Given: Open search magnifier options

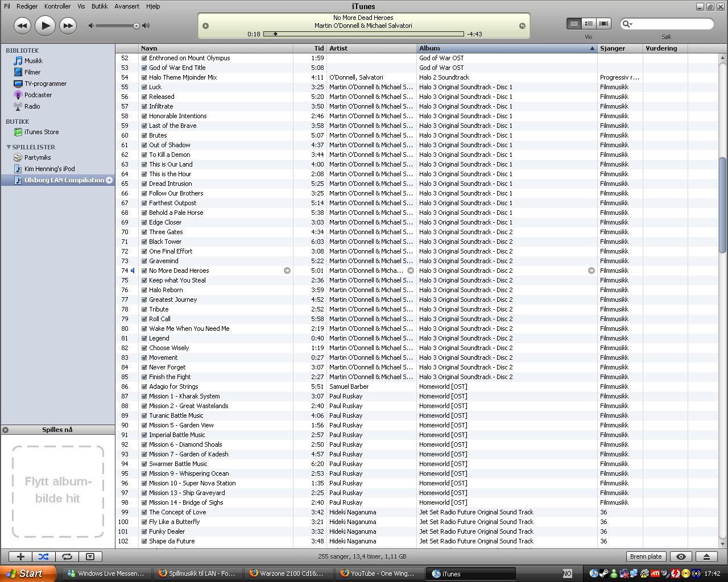Looking at the screenshot, I should [627, 24].
